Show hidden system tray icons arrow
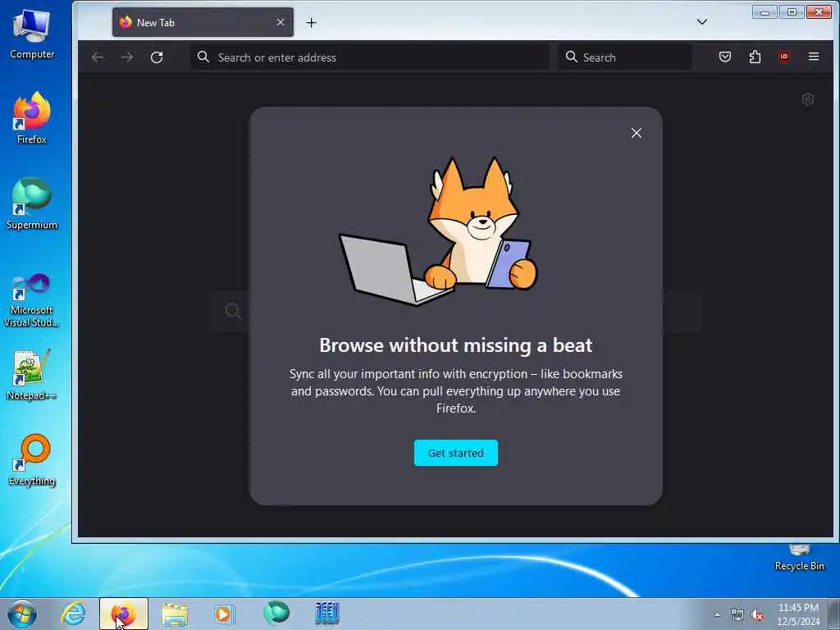 [x=717, y=615]
